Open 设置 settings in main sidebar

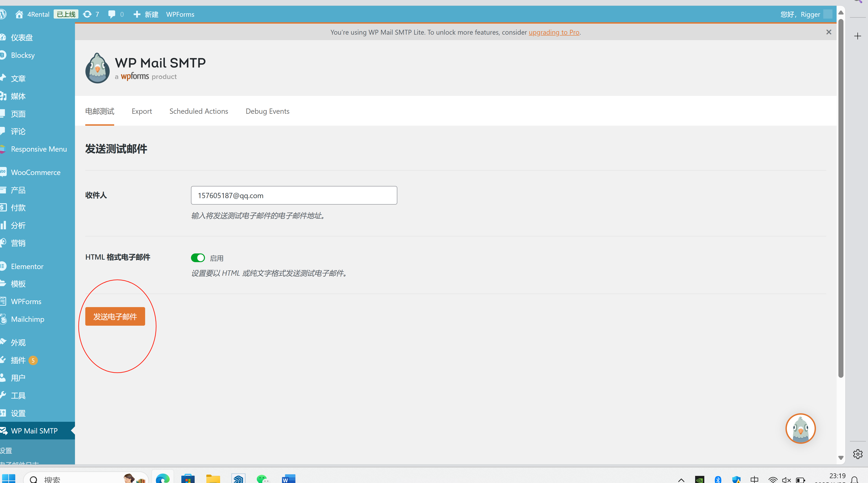18,413
